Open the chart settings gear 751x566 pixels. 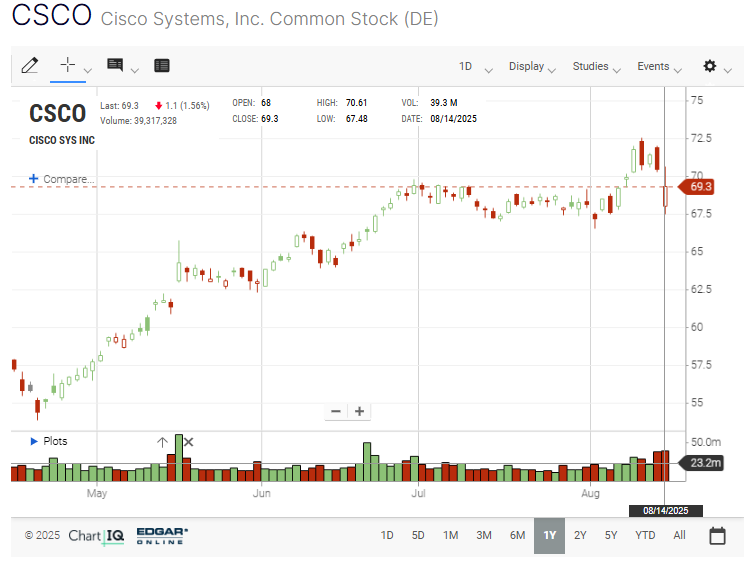pos(710,66)
